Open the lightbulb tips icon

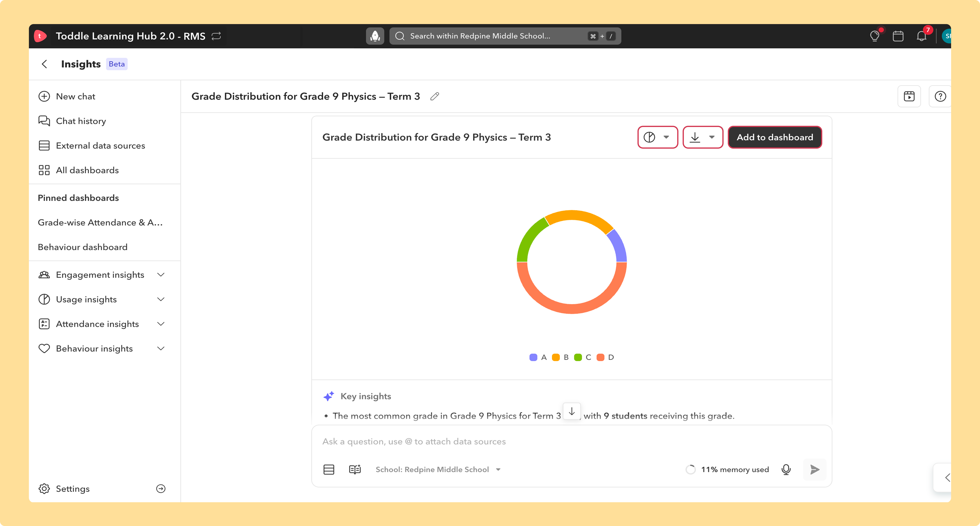click(x=875, y=36)
